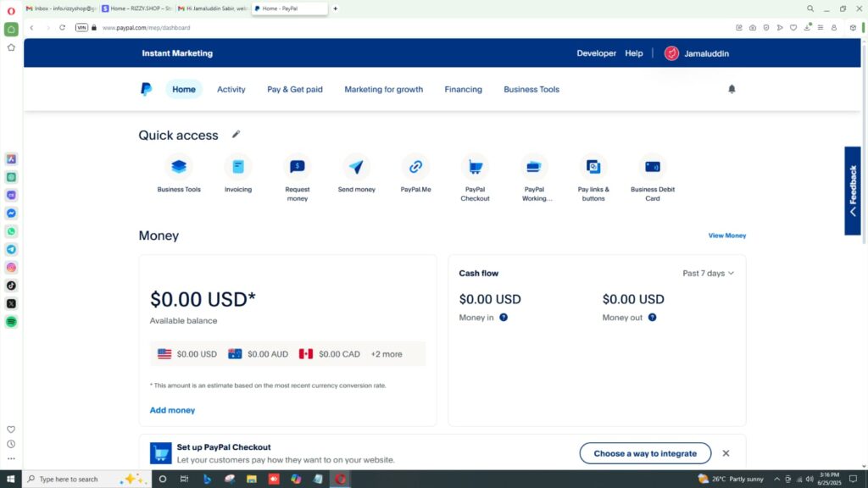Open the notifications bell
The image size is (868, 488).
click(732, 89)
